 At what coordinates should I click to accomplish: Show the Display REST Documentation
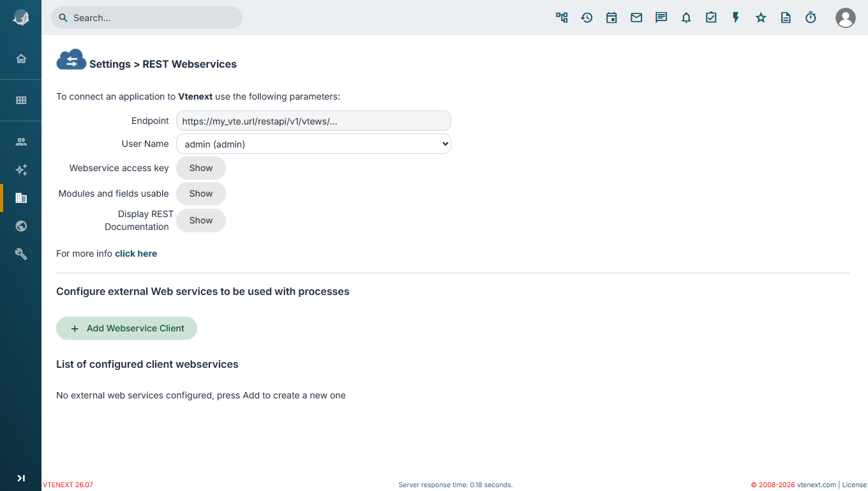(x=201, y=220)
